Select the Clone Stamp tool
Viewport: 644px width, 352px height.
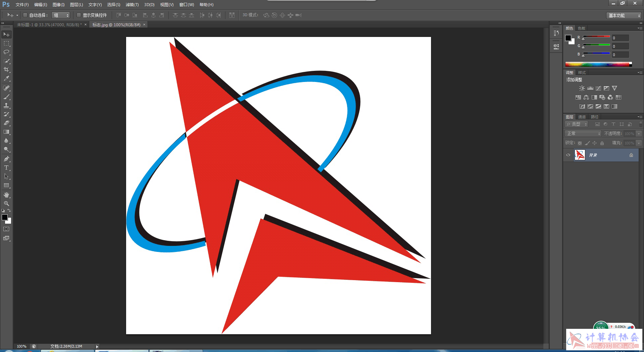coord(6,105)
